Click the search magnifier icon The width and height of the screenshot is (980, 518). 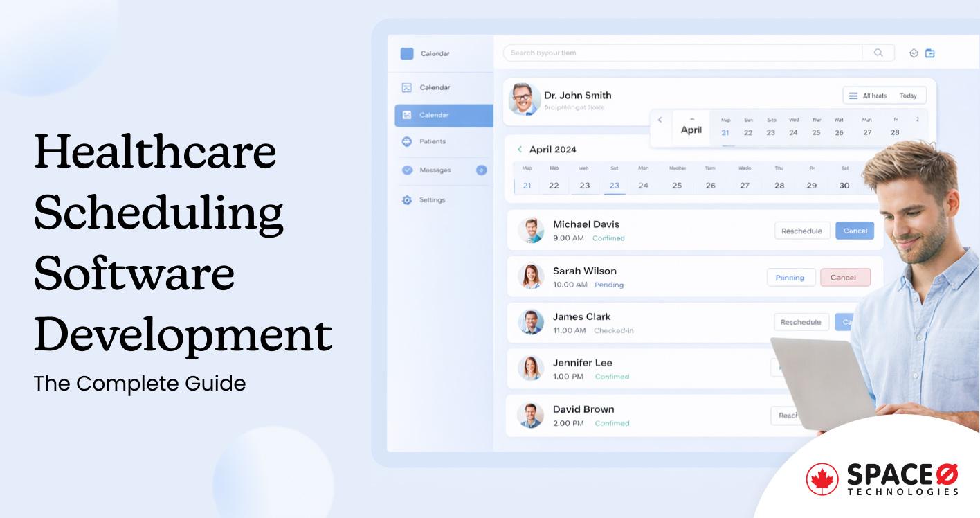878,53
